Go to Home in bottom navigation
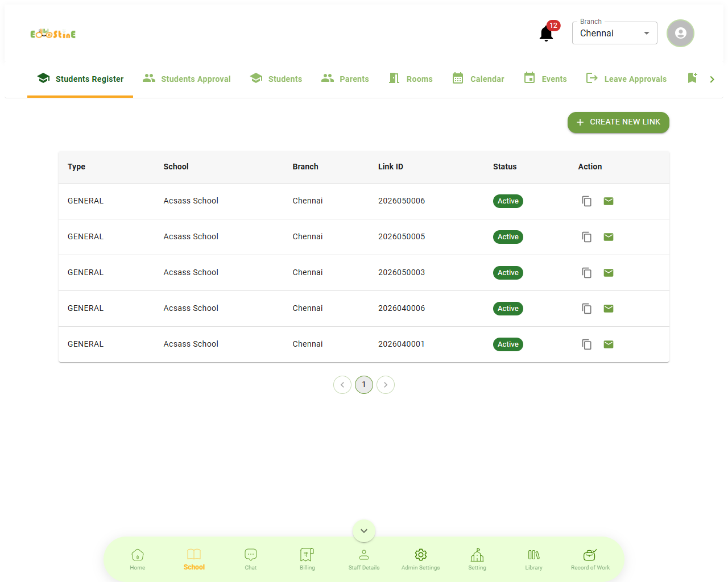Image resolution: width=728 pixels, height=582 pixels. click(x=138, y=559)
